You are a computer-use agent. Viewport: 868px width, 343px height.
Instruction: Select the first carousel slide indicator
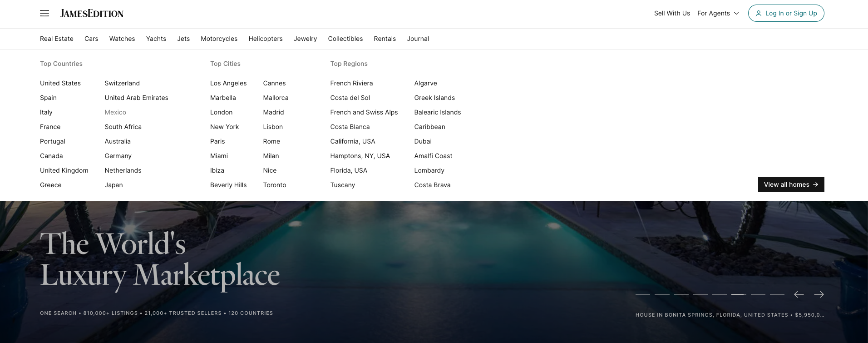tap(643, 294)
